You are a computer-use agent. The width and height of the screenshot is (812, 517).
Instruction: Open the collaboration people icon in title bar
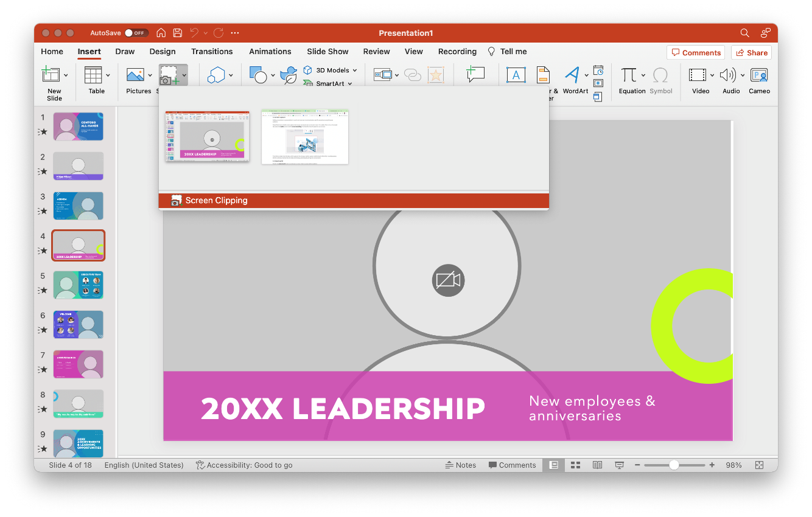pyautogui.click(x=766, y=33)
